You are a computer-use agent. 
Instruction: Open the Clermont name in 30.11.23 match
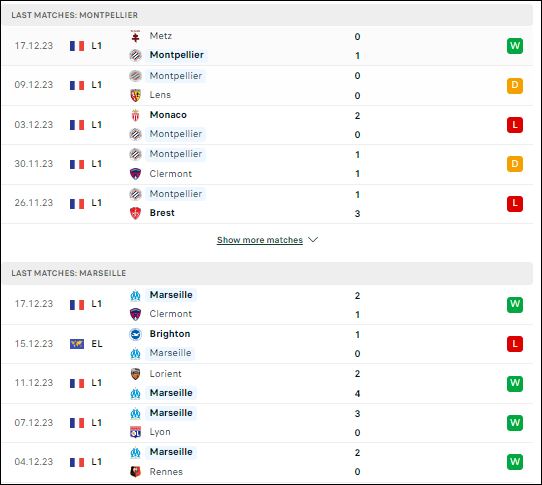click(170, 174)
